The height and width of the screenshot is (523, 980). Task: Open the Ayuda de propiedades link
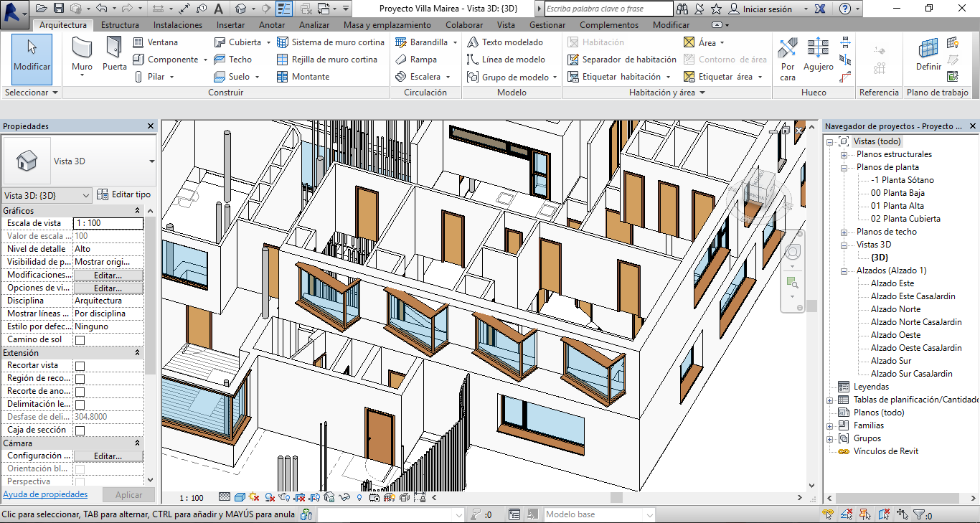click(45, 494)
